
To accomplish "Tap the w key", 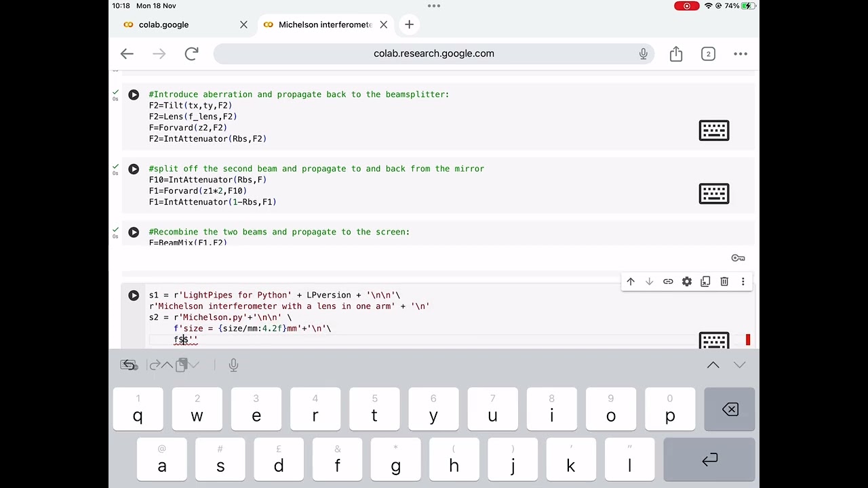I will point(197,409).
